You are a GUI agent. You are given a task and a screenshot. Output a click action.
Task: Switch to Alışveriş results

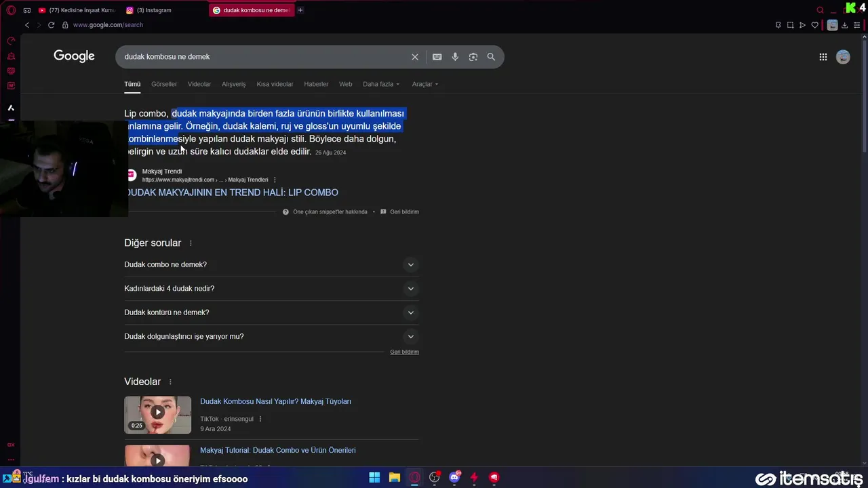pos(234,84)
